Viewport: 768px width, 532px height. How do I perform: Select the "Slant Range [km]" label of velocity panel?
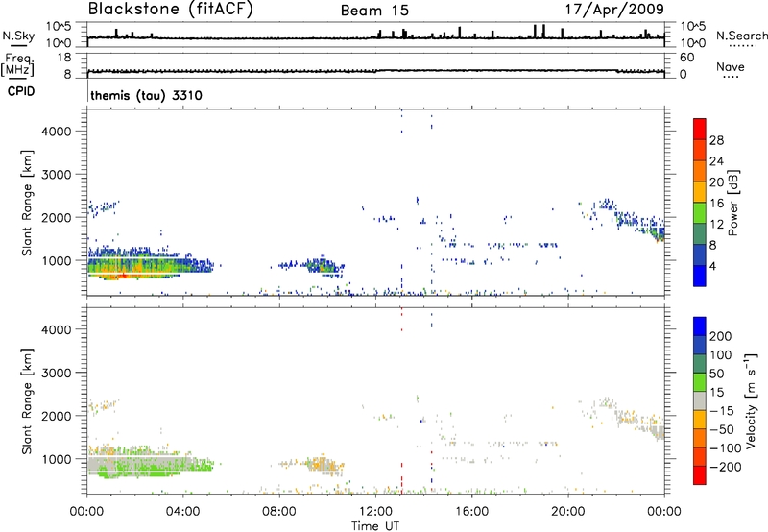click(27, 400)
